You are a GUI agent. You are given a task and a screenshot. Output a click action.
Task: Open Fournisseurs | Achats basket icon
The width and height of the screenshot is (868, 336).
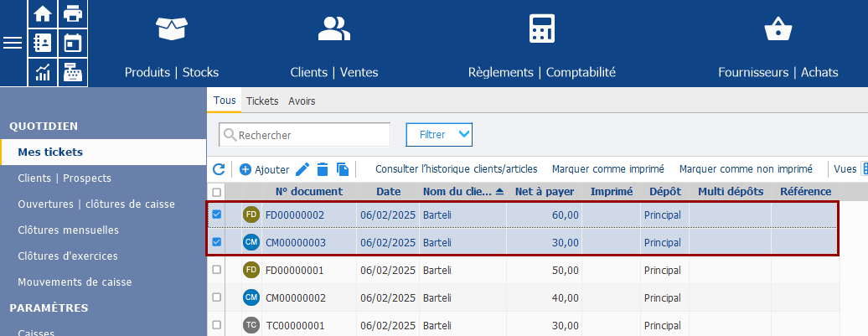coord(778,28)
